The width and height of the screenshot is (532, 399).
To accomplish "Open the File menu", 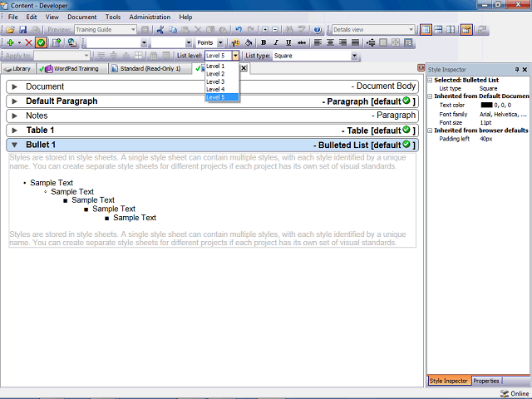I will (x=13, y=17).
